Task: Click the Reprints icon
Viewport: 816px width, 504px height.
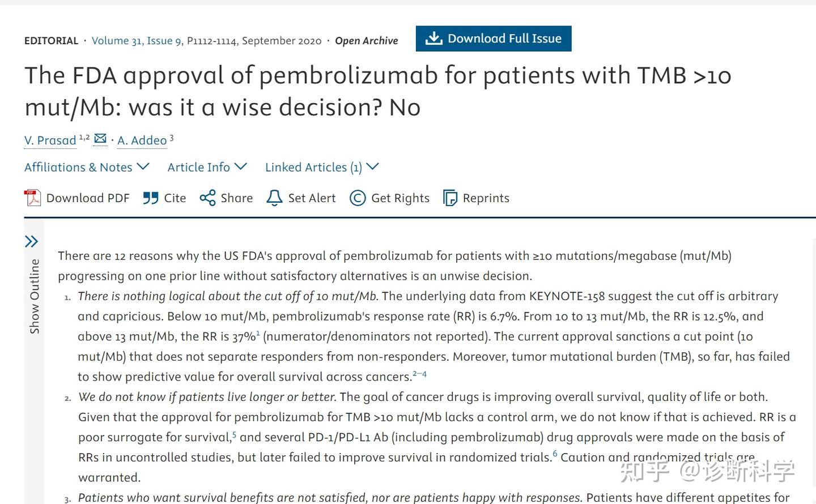Action: pyautogui.click(x=450, y=198)
